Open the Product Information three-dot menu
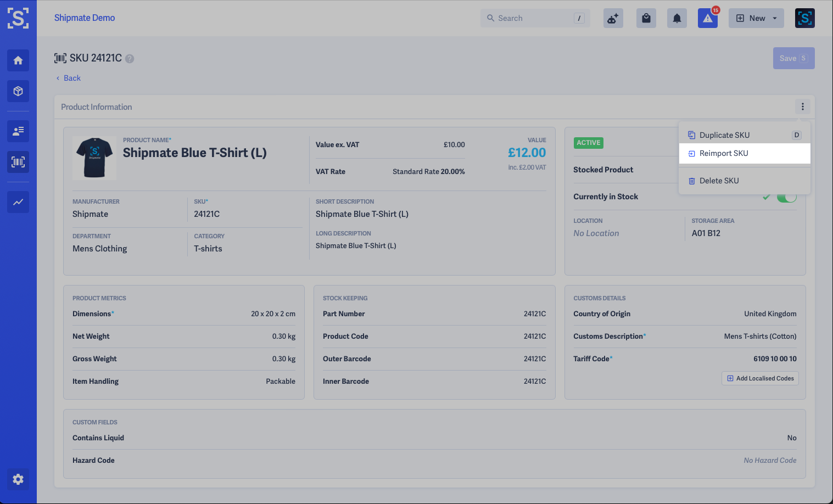 803,107
